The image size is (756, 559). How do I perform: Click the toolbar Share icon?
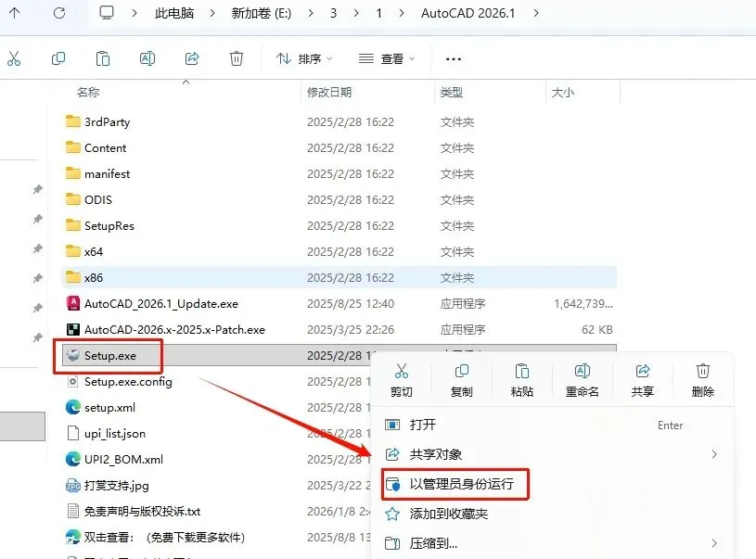[192, 58]
